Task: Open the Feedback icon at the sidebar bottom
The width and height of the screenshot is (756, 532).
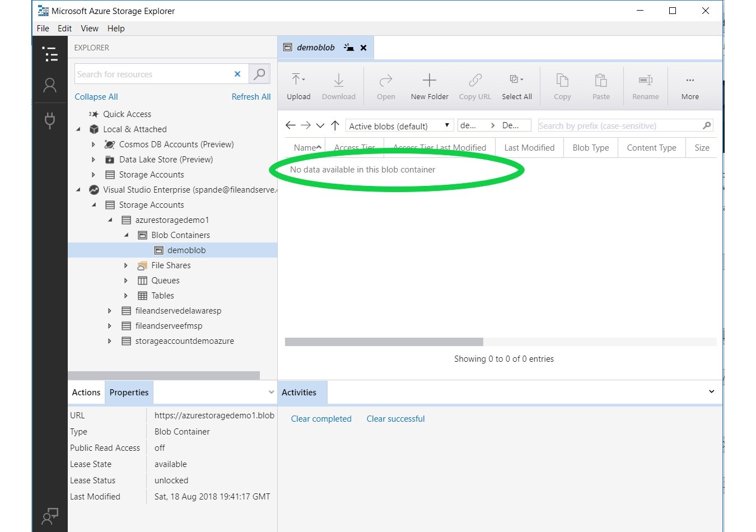Action: [50, 516]
